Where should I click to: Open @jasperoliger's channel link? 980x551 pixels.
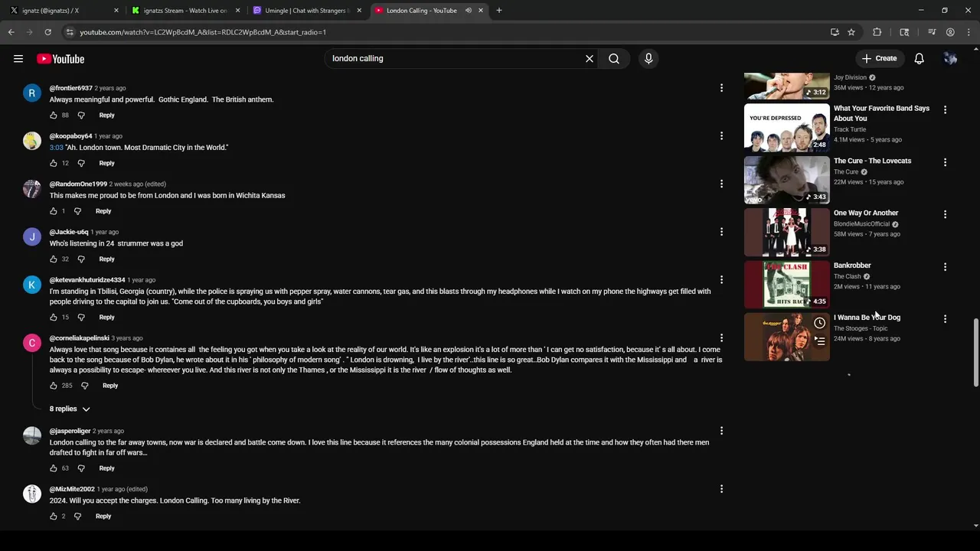point(70,431)
